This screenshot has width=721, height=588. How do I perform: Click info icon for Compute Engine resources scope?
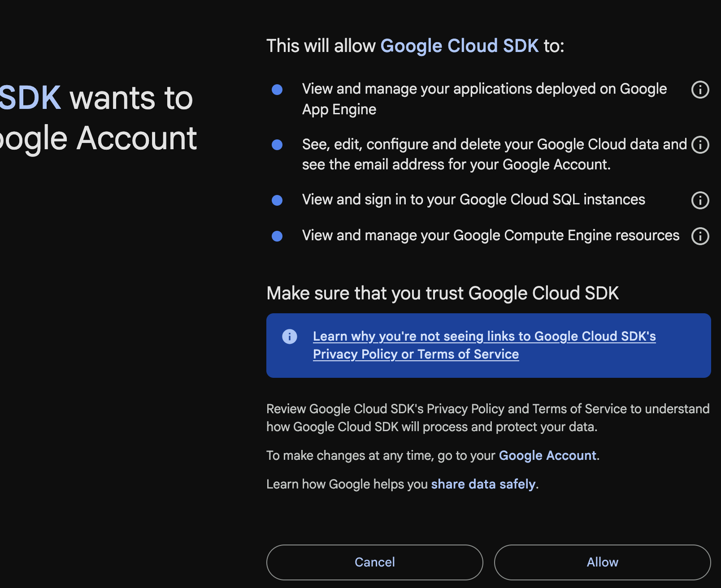[699, 237]
